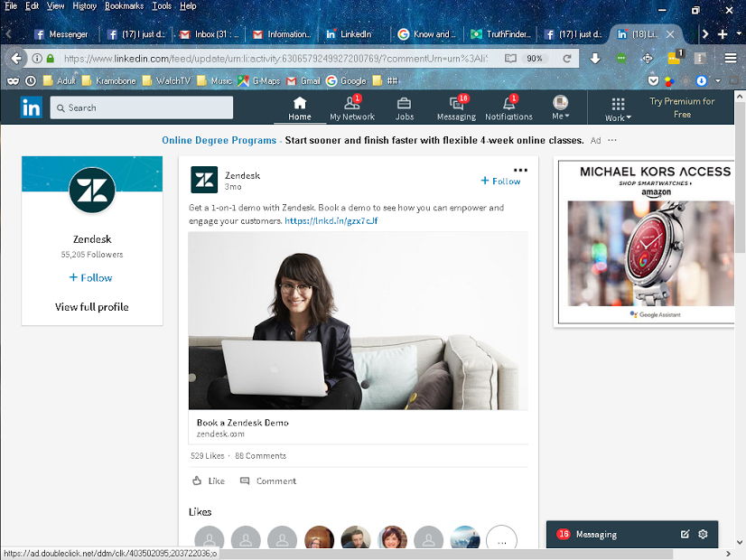The image size is (746, 560).
Task: Open the 88 Comments link
Action: point(261,456)
